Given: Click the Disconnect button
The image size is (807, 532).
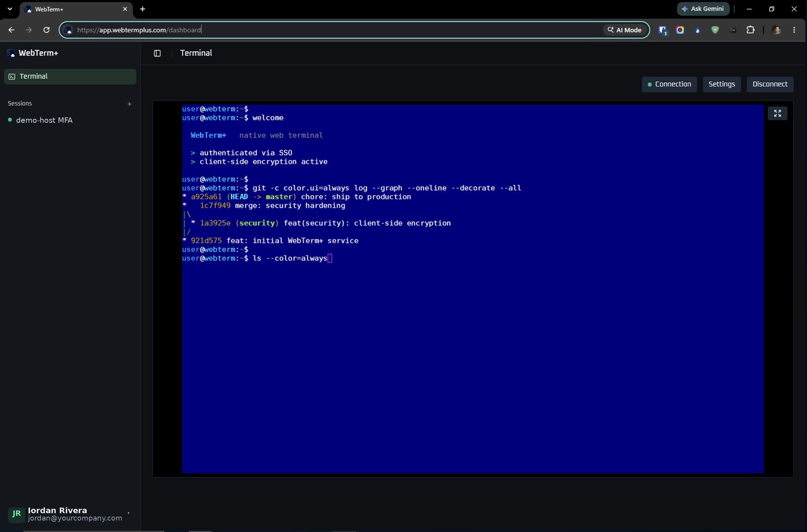Looking at the screenshot, I should (770, 84).
